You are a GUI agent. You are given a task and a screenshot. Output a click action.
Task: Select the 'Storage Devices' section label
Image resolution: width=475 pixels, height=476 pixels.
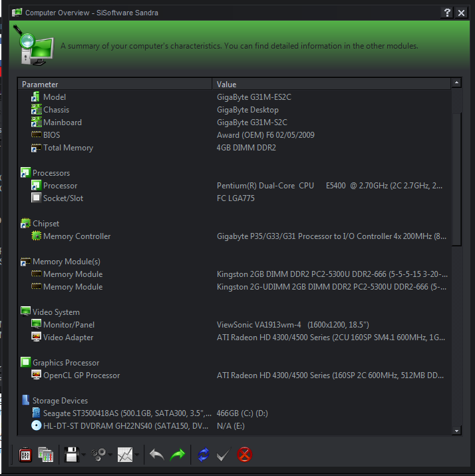tap(60, 400)
